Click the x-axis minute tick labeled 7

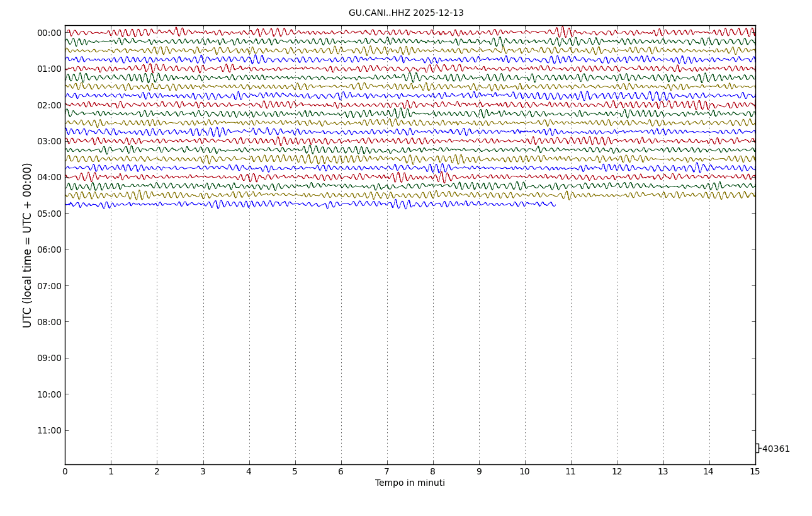click(x=387, y=472)
